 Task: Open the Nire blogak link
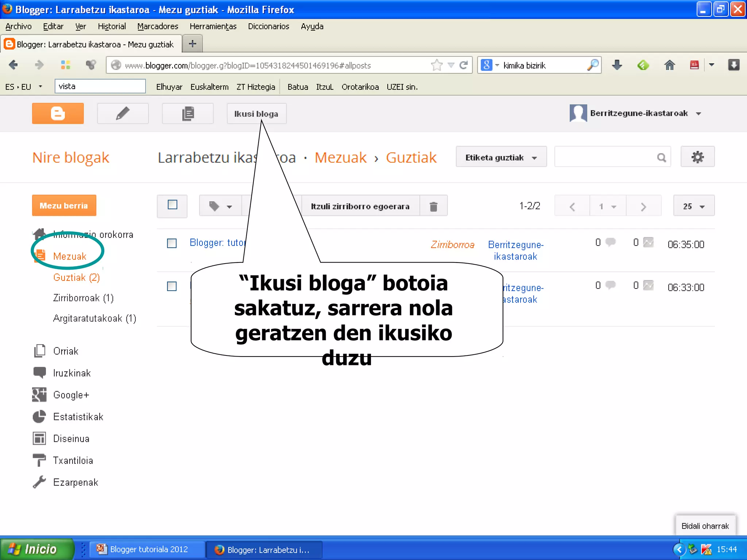pyautogui.click(x=71, y=157)
